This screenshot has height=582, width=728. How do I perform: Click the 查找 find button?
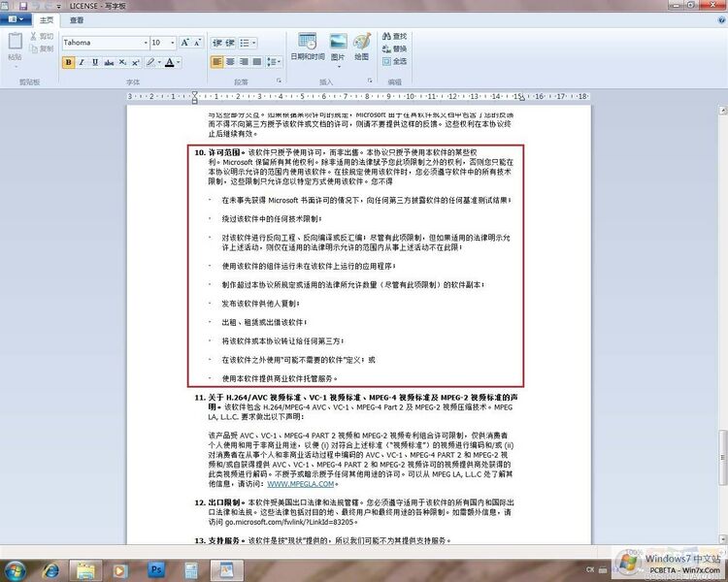click(x=394, y=36)
